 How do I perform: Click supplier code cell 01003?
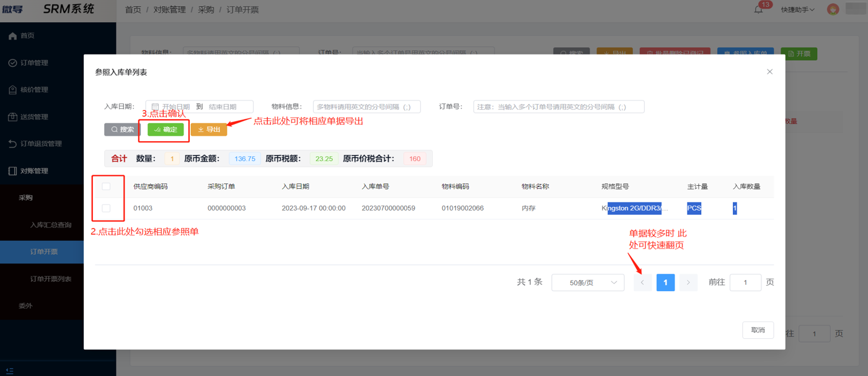[143, 208]
